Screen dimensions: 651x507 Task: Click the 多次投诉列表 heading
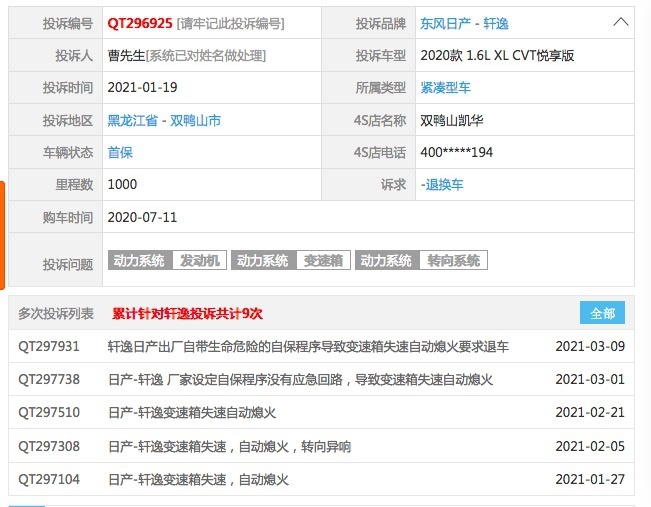[x=56, y=313]
